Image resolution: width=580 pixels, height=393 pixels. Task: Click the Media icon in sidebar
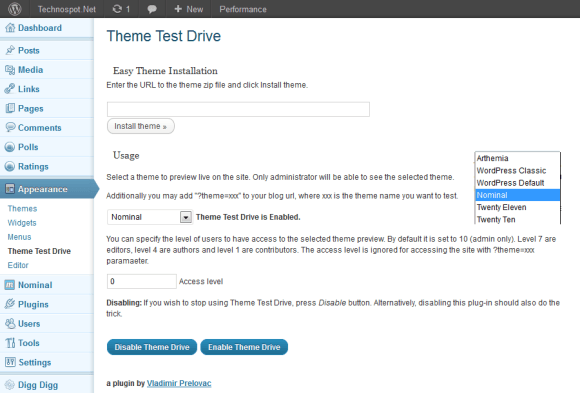pos(10,70)
